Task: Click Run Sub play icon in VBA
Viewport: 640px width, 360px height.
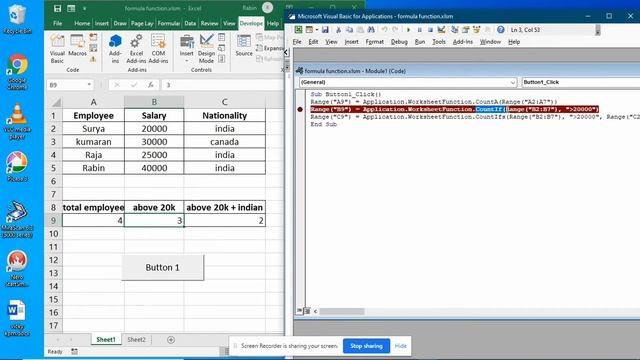Action: (408, 30)
